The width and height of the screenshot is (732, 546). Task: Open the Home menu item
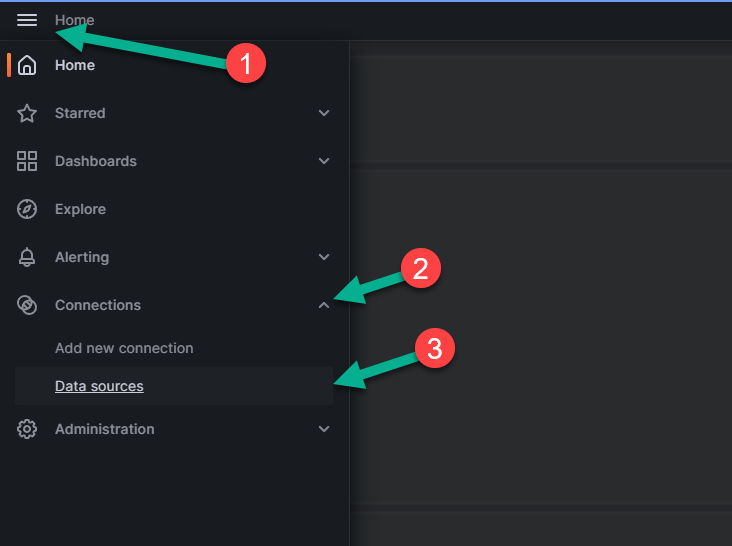click(75, 65)
